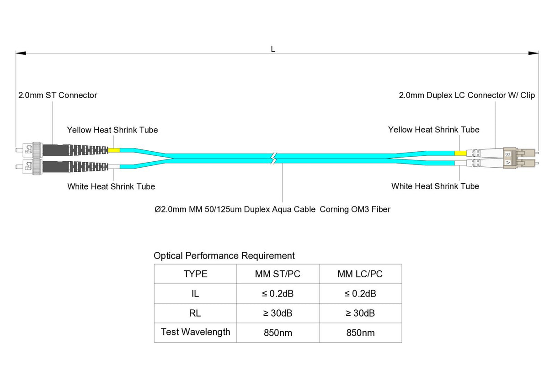Click the yellow heat shrink tube segment
The height and width of the screenshot is (392, 555).
tap(113, 149)
